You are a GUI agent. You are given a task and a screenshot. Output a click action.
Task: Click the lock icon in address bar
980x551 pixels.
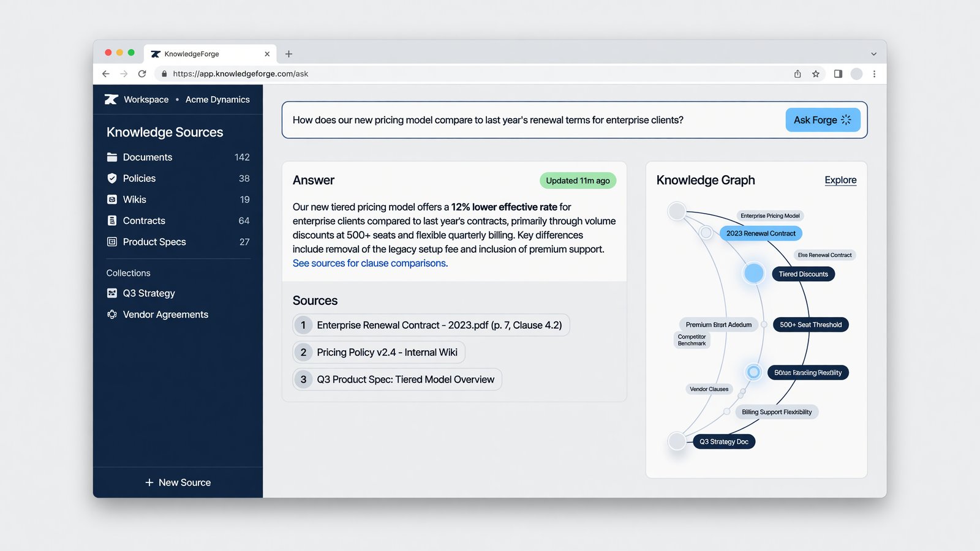click(x=164, y=73)
